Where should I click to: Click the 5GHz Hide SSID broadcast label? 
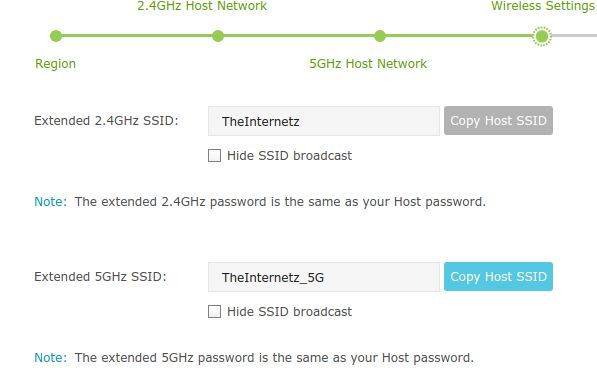pos(289,312)
